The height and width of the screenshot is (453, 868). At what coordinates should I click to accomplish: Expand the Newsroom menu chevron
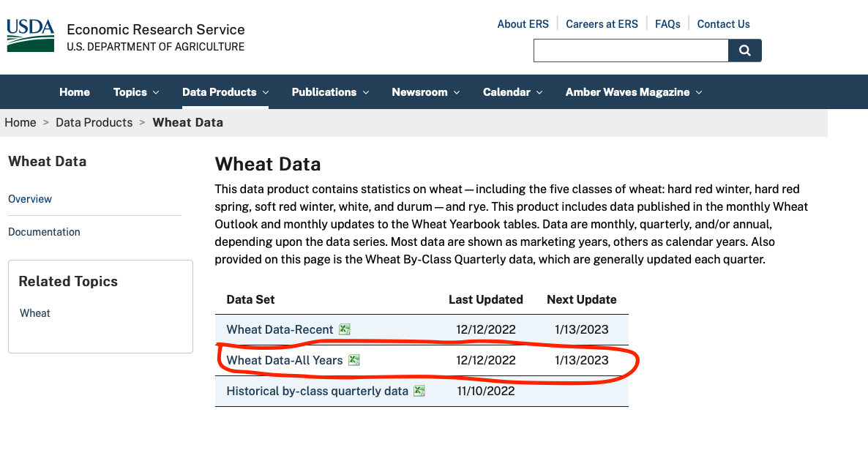[458, 92]
